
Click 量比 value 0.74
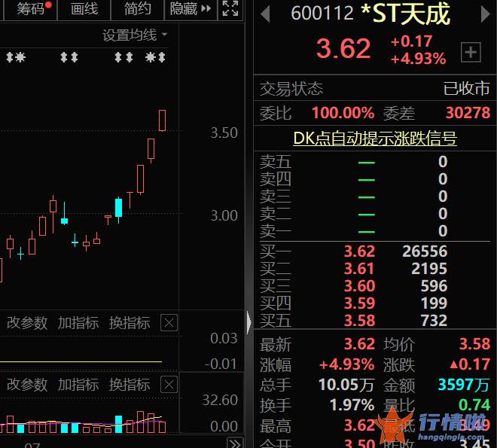[474, 405]
